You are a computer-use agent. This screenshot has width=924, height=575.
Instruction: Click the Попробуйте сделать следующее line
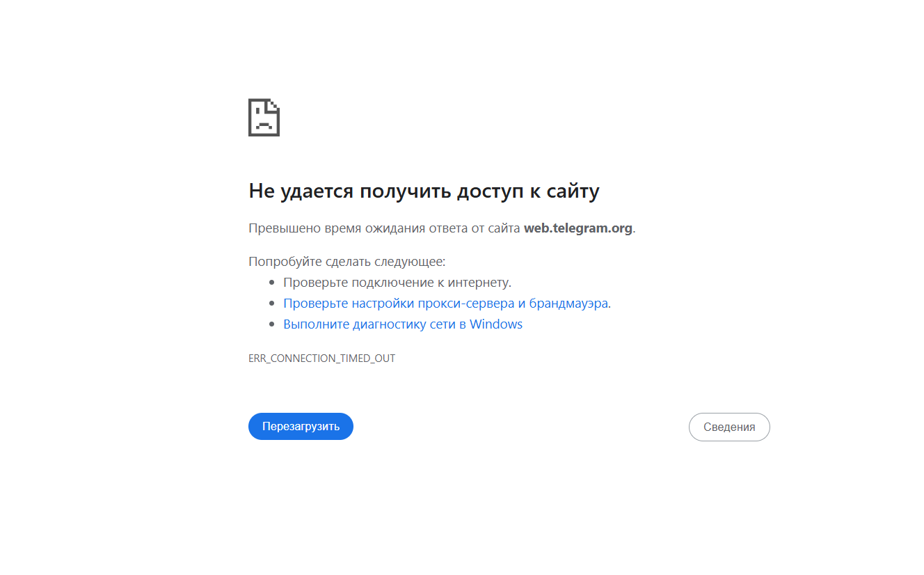(346, 262)
